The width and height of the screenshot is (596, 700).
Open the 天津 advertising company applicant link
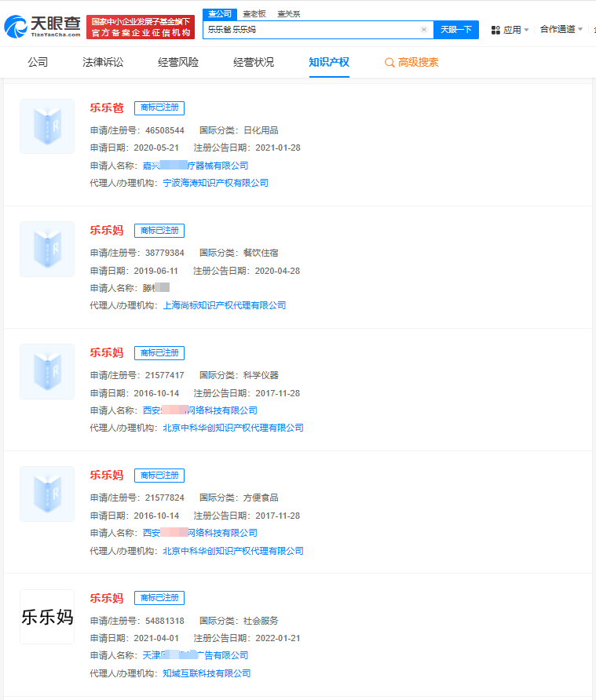[x=196, y=655]
